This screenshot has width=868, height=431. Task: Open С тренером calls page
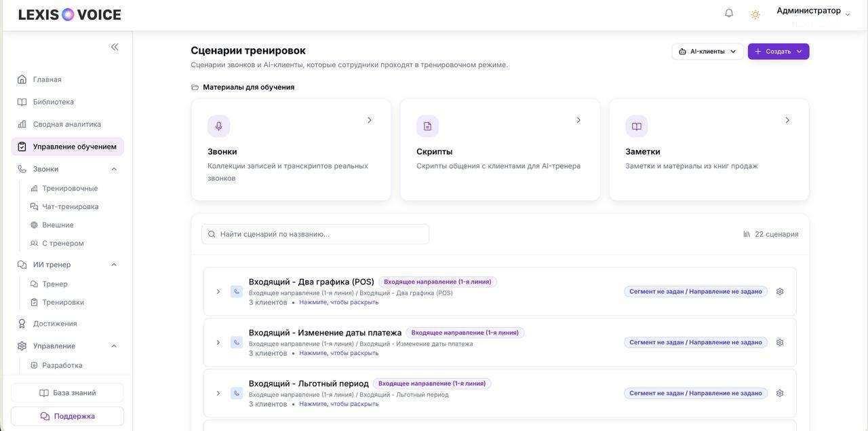click(x=63, y=243)
